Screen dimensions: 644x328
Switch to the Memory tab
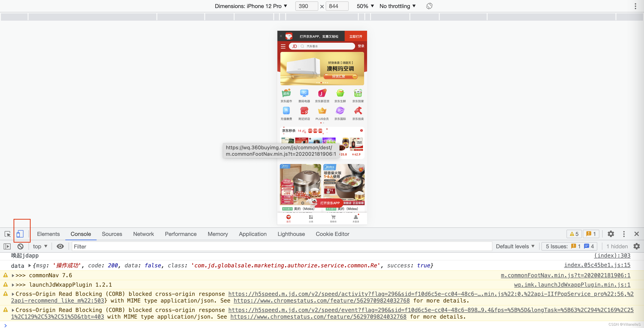pyautogui.click(x=218, y=234)
